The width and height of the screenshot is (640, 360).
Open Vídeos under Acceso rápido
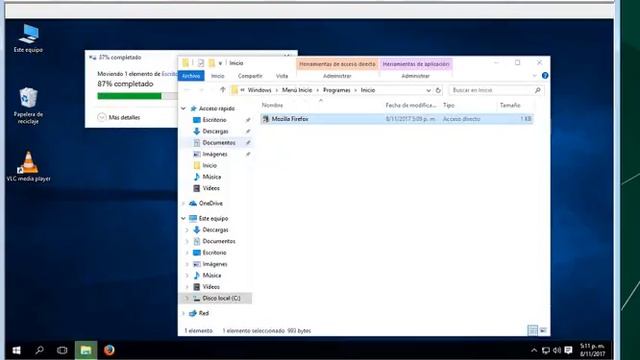(x=211, y=188)
